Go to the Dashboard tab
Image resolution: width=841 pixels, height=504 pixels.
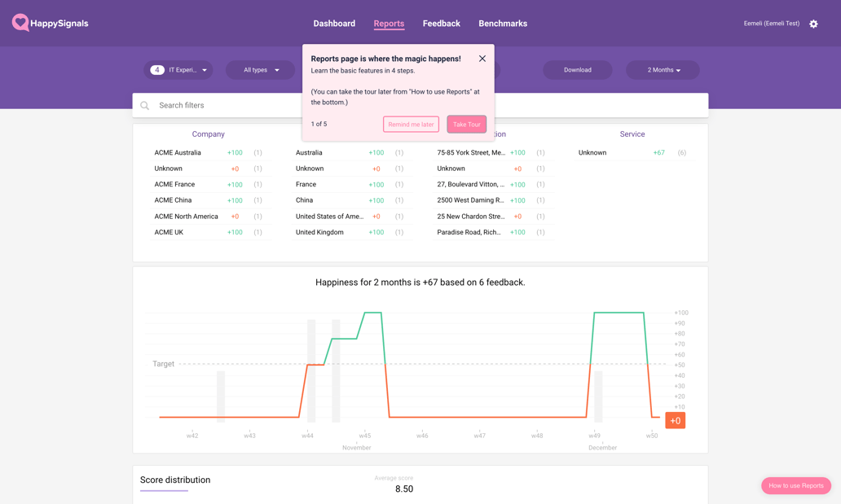(x=334, y=24)
